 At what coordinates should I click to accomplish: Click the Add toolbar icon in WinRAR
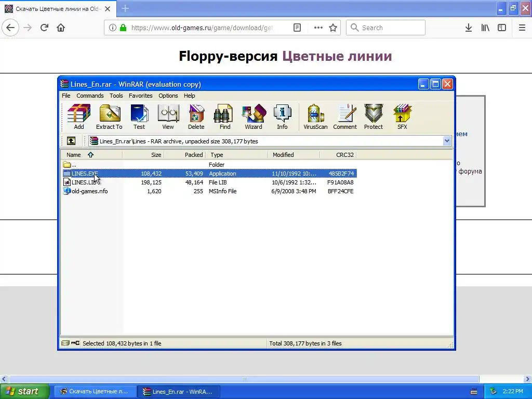coord(79,117)
